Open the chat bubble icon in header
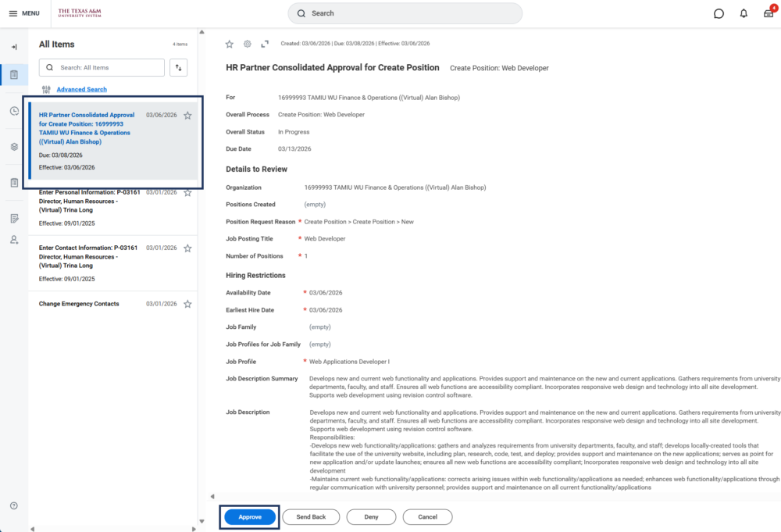Screen dimensions: 781x532 [x=719, y=13]
